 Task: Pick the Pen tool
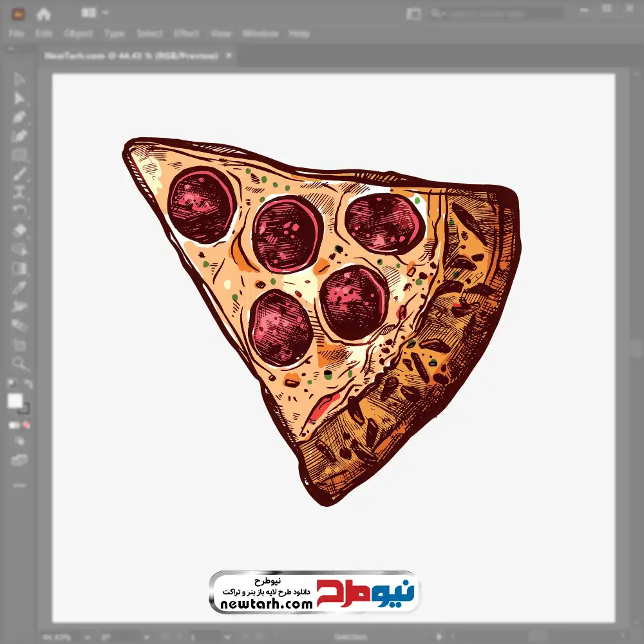(19, 117)
